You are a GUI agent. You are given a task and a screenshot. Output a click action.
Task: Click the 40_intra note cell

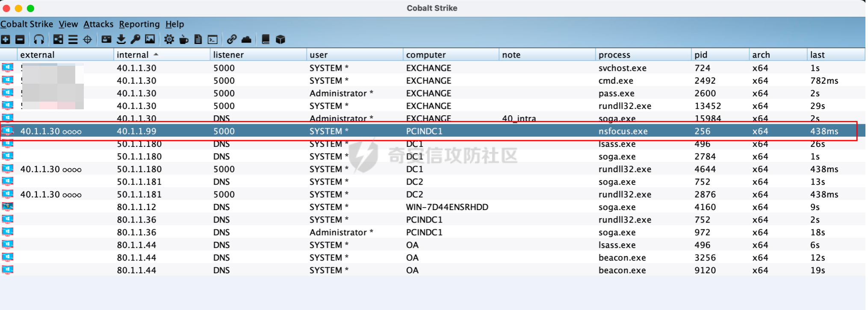coord(519,118)
